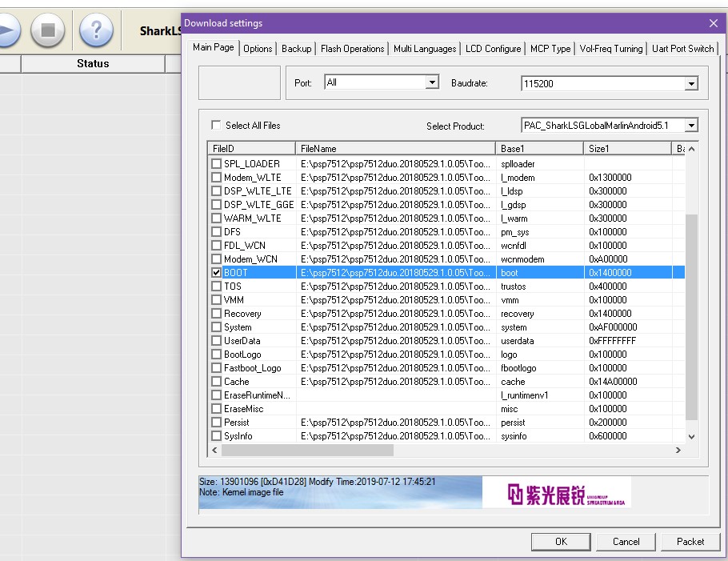Viewport: 728px width, 561px height.
Task: Switch to the Backup tab
Action: 296,49
